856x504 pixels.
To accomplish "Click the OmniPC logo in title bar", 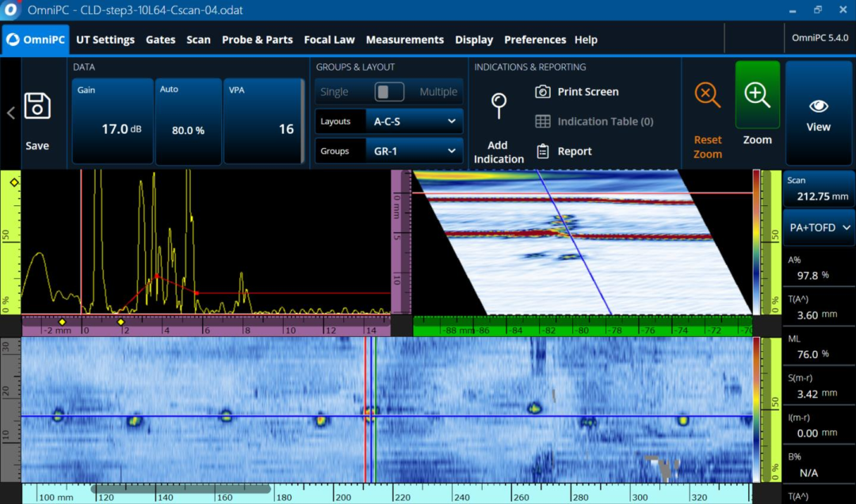I will (10, 10).
